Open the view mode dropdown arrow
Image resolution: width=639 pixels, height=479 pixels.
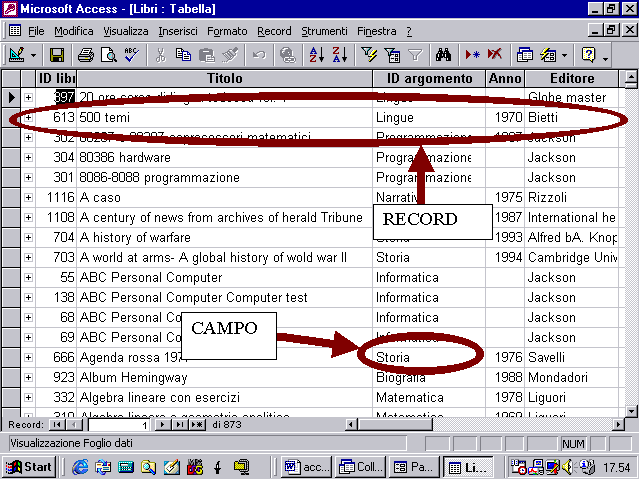pyautogui.click(x=33, y=55)
